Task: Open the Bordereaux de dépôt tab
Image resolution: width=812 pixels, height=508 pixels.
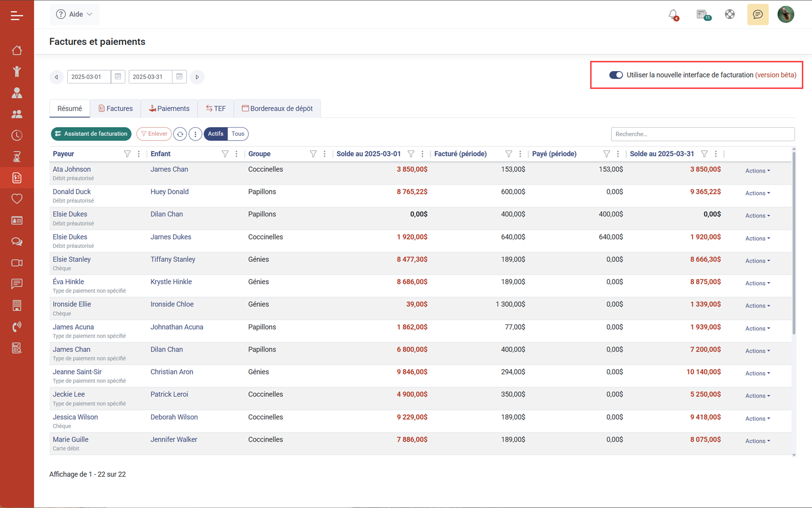Action: [x=277, y=109]
